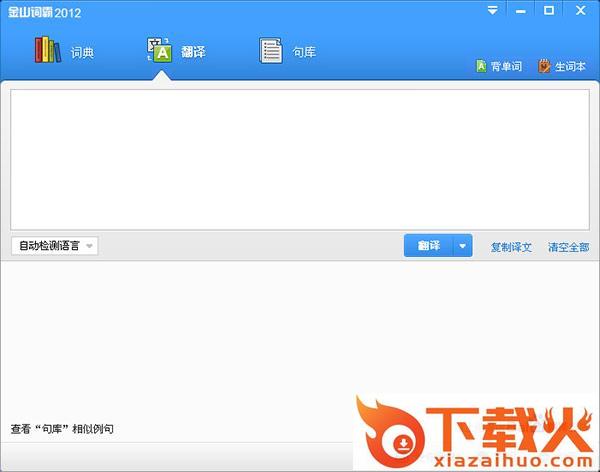Close the 金山词霸 2012 window
Image resolution: width=600 pixels, height=472 pixels.
pyautogui.click(x=580, y=10)
